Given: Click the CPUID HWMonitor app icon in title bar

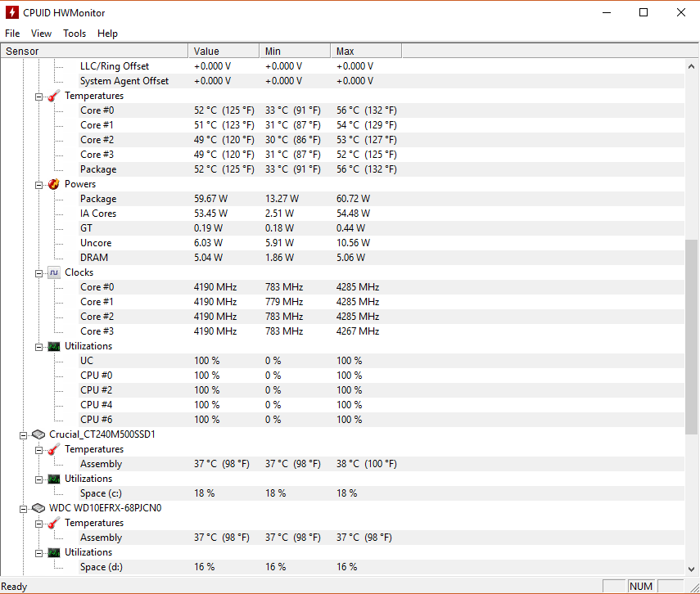Looking at the screenshot, I should 12,12.
